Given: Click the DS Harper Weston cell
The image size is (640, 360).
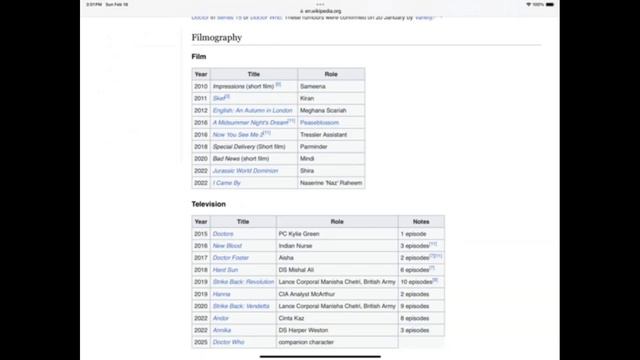Looking at the screenshot, I should click(x=337, y=330).
